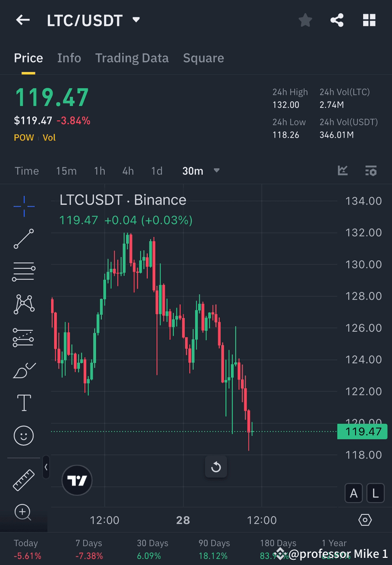Open the brush drawing tool

point(24,370)
